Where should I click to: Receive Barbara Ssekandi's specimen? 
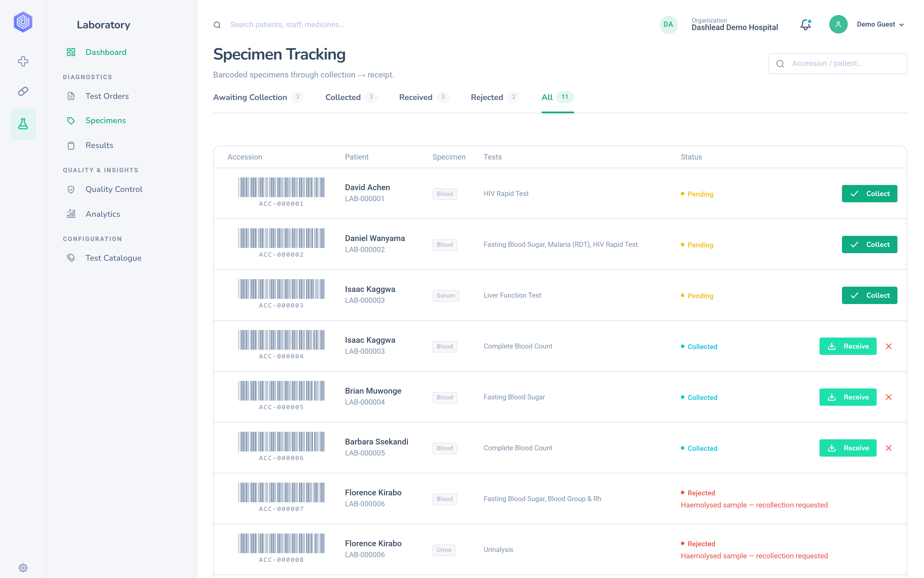(848, 448)
